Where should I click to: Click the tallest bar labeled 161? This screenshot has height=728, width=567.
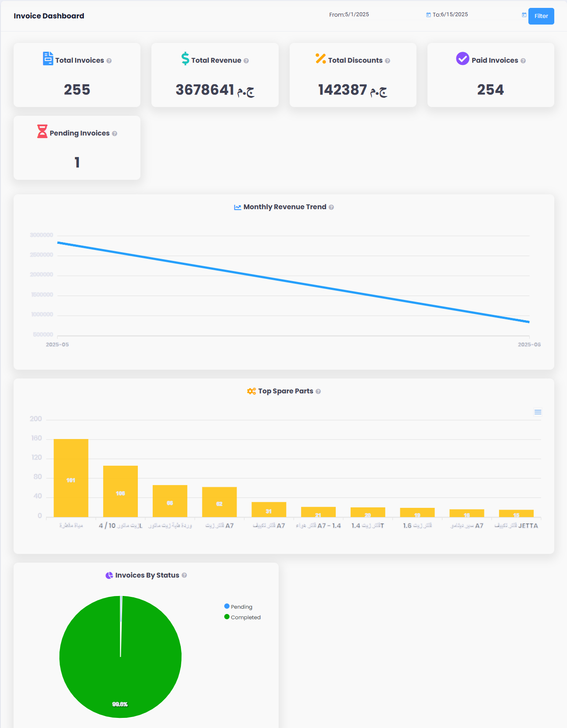(71, 478)
